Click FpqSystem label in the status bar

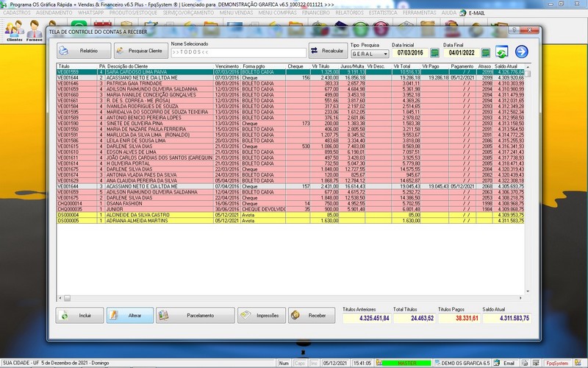coord(557,363)
